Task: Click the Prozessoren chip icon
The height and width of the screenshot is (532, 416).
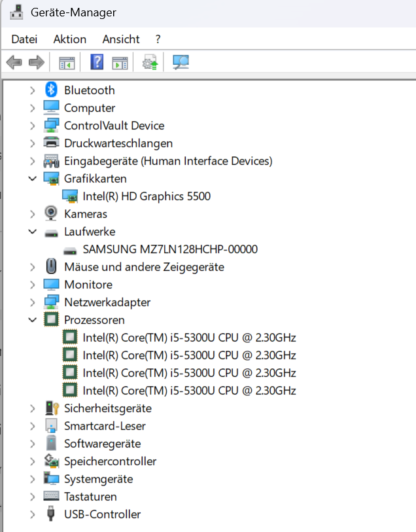Action: [x=51, y=319]
